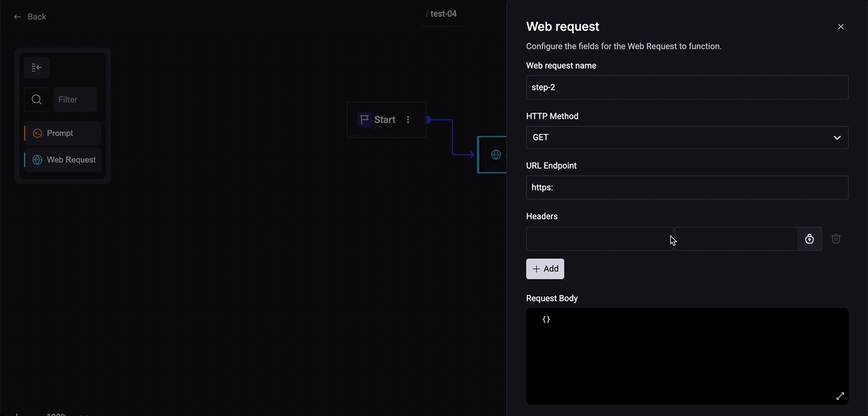Screen dimensions: 868x416
Task: Collapse the node sidebar panel
Action: click(x=37, y=68)
